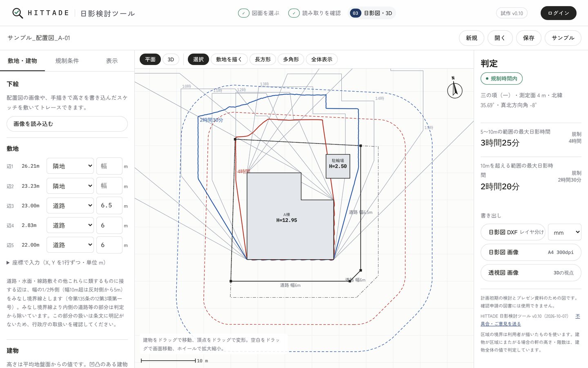The image size is (588, 368).
Task: Open the 辺5 boundary type dropdown
Action: point(70,245)
